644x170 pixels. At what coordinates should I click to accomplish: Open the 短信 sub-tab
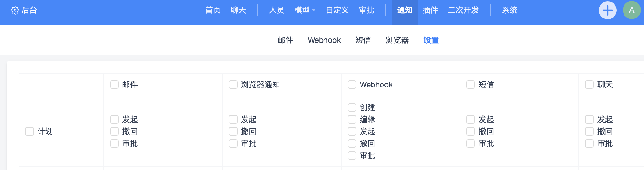(x=363, y=40)
